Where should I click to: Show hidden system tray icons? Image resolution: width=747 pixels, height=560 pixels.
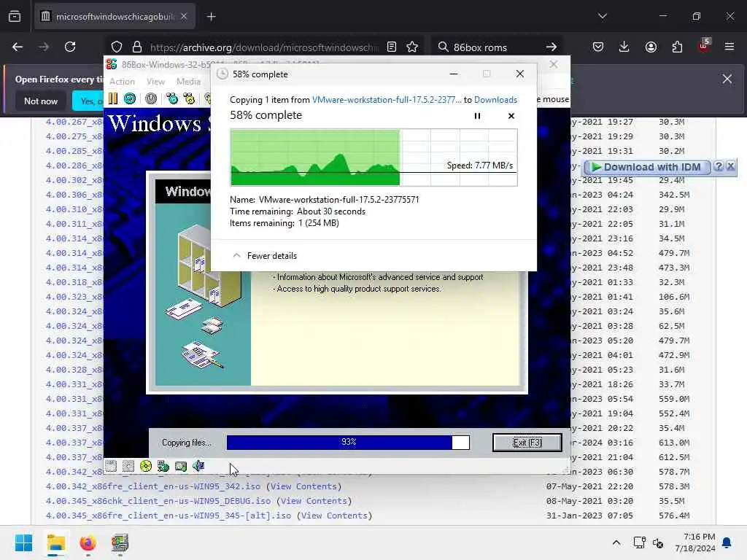(616, 542)
